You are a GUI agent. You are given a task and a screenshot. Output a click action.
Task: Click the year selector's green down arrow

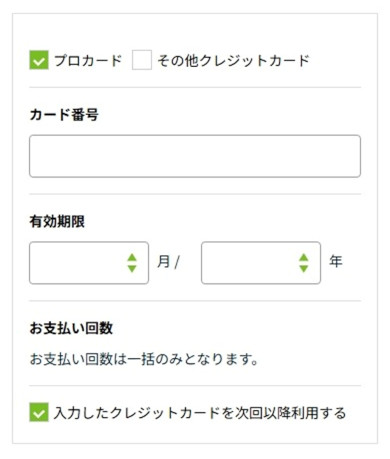click(x=304, y=269)
